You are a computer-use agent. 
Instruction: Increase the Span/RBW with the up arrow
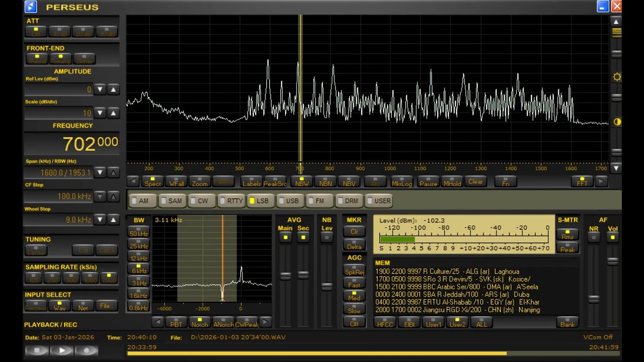pos(113,172)
